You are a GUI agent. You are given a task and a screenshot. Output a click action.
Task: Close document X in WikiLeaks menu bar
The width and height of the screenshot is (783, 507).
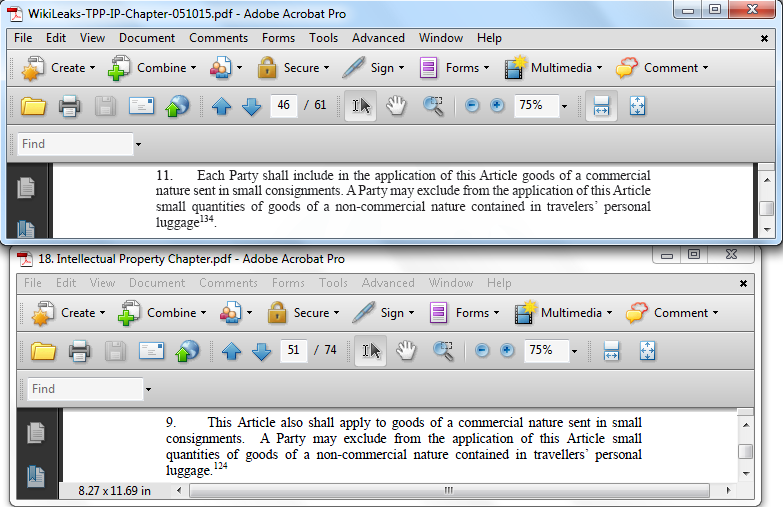click(764, 38)
